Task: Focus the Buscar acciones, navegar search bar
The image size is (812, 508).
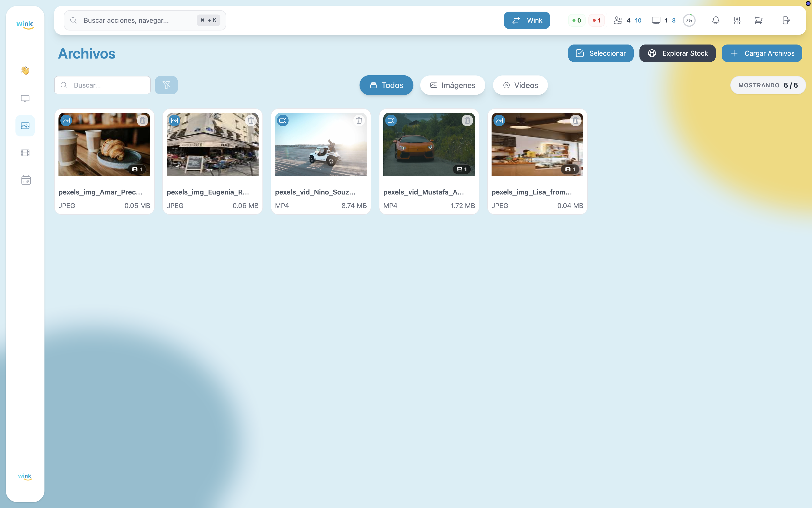Action: 145,21
